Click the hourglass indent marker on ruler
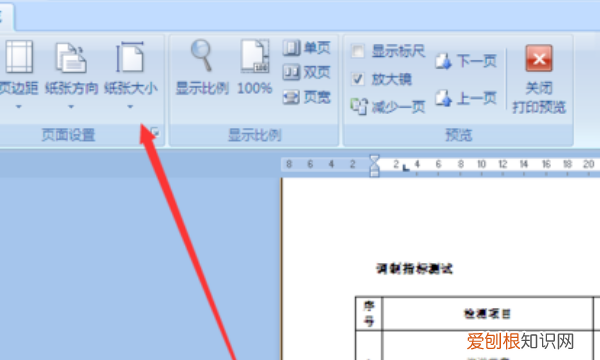Viewport: 600px width, 360px height. (374, 165)
